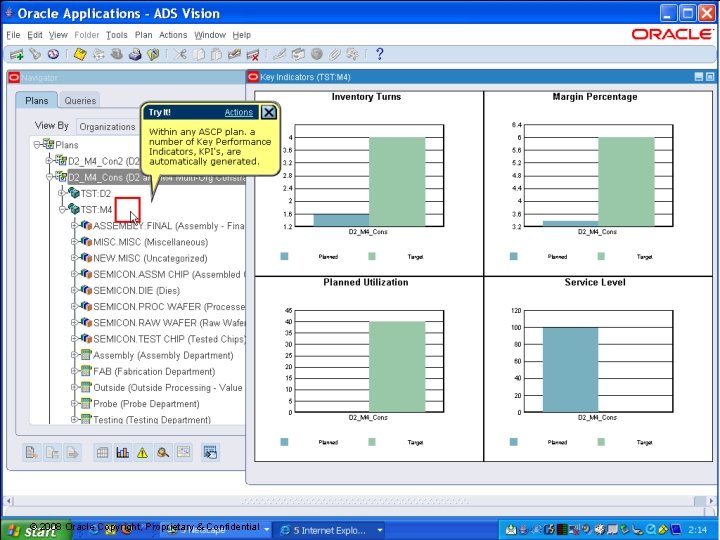The image size is (720, 540).
Task: Click the horizontal scrollbar track at bottom
Action: [x=354, y=501]
